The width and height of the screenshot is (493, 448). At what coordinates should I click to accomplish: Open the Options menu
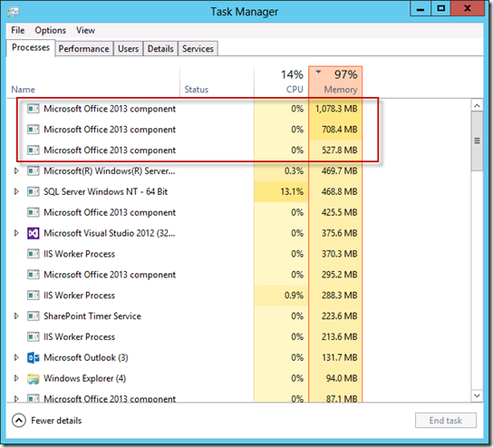(51, 31)
